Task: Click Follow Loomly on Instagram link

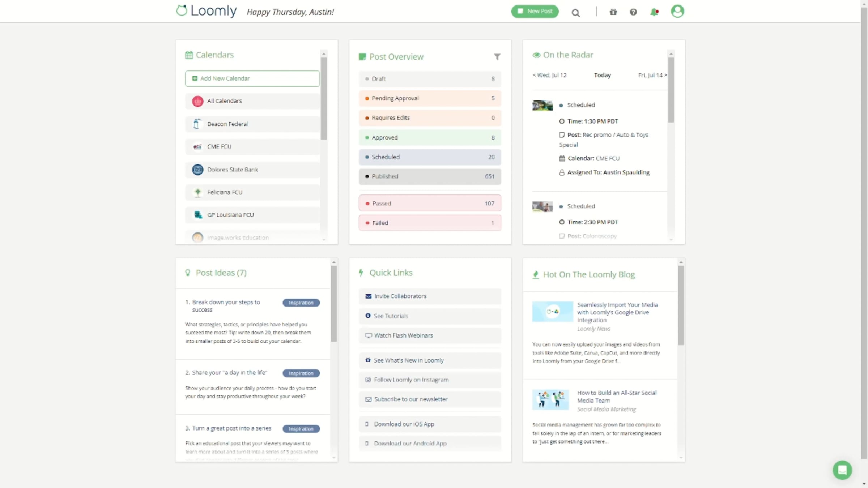Action: (430, 380)
